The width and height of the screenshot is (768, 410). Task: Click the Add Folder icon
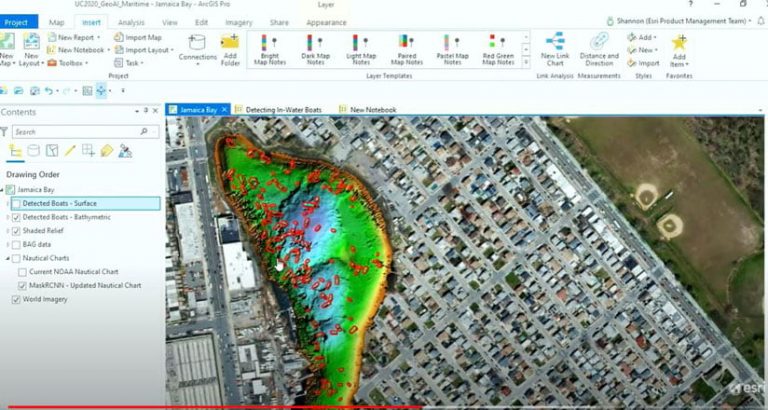point(230,42)
